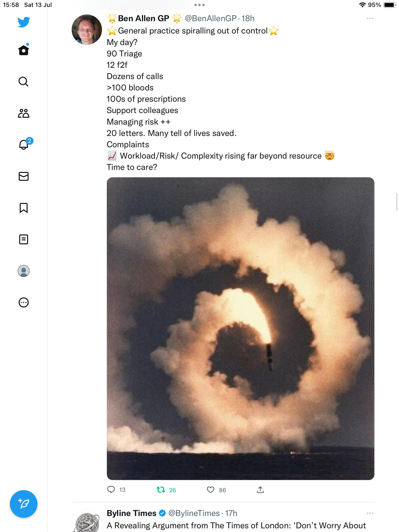
Task: View Ben Allen GP's profile picture
Action: tap(87, 30)
